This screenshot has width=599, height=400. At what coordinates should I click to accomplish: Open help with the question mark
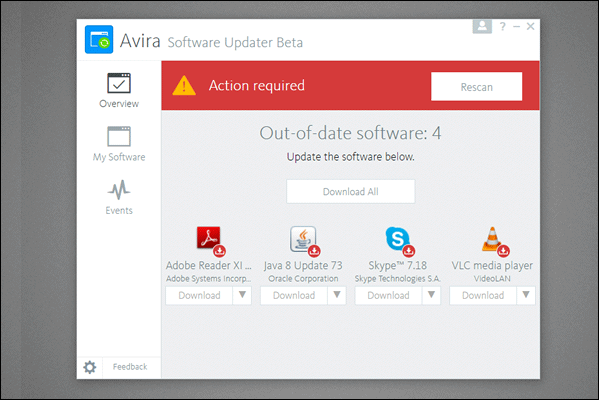pos(503,26)
